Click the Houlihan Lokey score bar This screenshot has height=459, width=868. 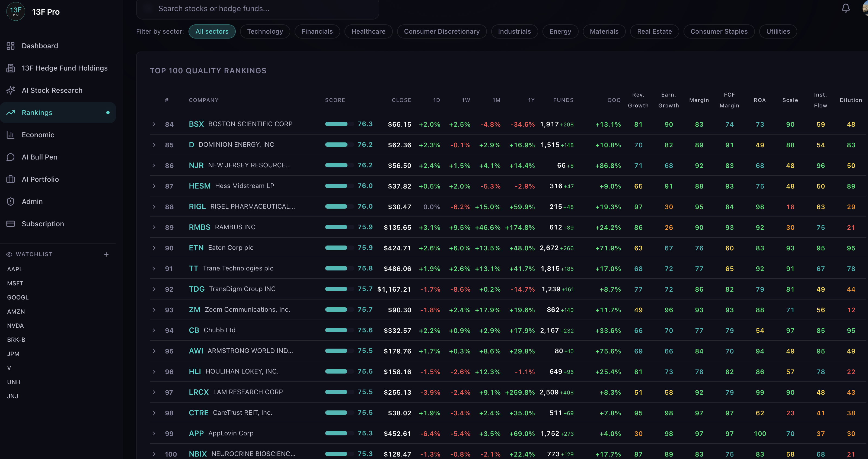(339, 371)
